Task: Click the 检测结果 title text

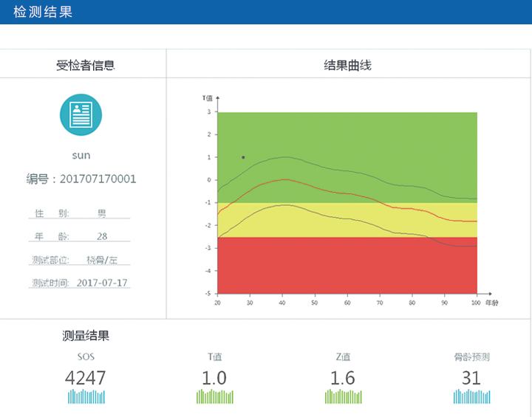Action: [x=43, y=12]
